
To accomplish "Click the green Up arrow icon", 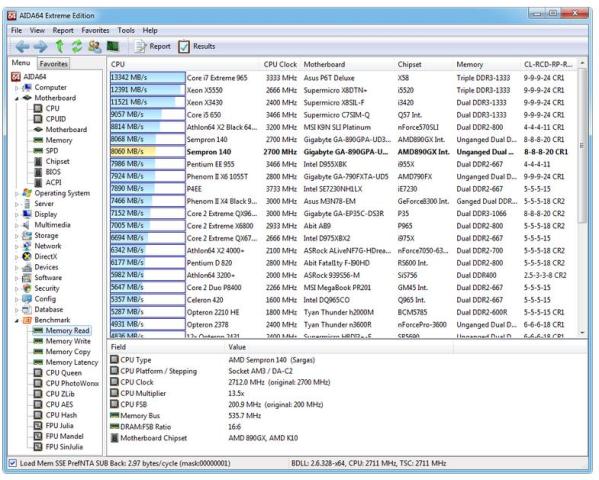I will (x=60, y=47).
